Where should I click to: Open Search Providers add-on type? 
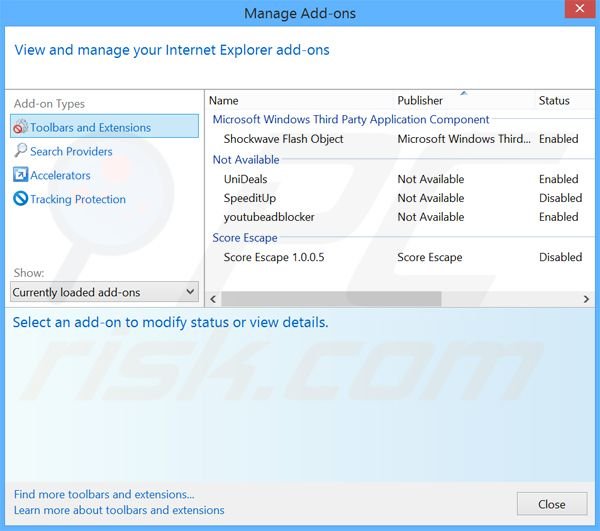click(x=71, y=151)
